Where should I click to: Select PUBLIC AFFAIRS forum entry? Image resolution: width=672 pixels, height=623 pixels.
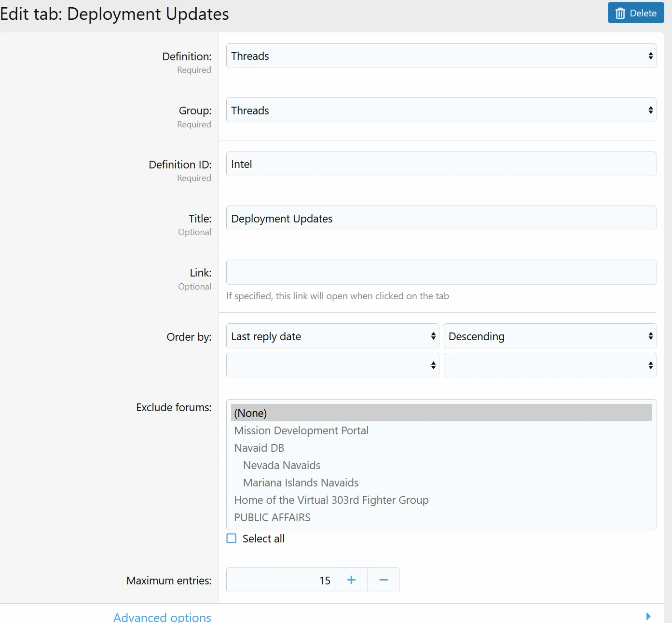[x=272, y=517]
